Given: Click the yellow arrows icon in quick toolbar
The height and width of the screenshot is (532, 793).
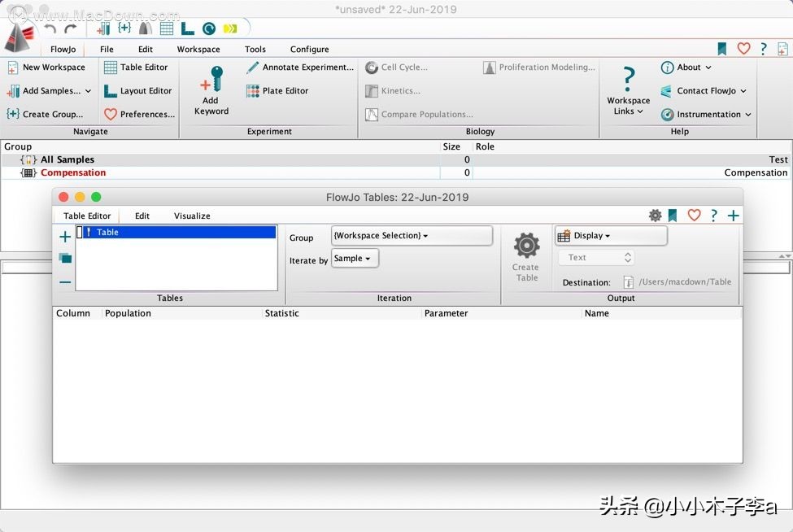Looking at the screenshot, I should pos(230,28).
